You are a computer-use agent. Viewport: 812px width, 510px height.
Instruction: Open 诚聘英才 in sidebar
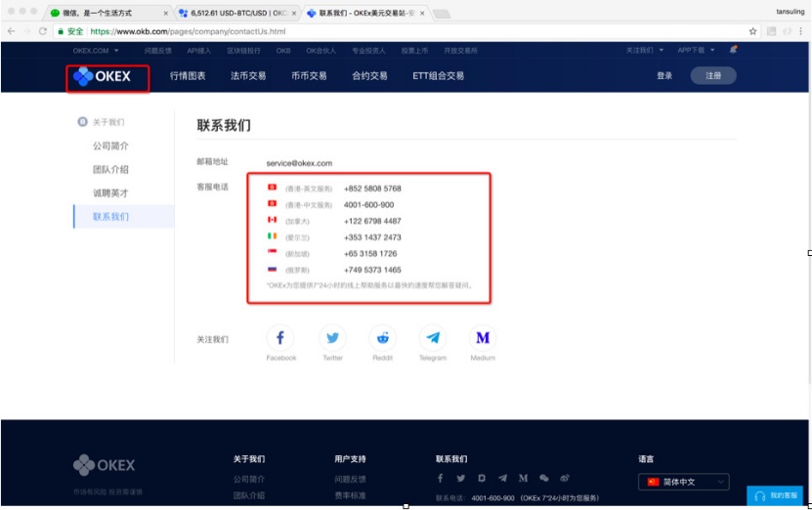pyautogui.click(x=110, y=193)
